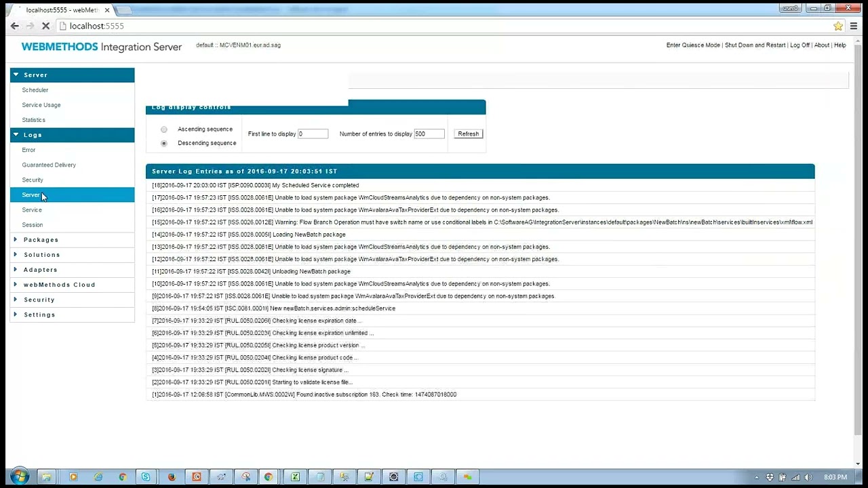
Task: Click log entry 18 My Scheduled Service completed
Action: click(480, 185)
